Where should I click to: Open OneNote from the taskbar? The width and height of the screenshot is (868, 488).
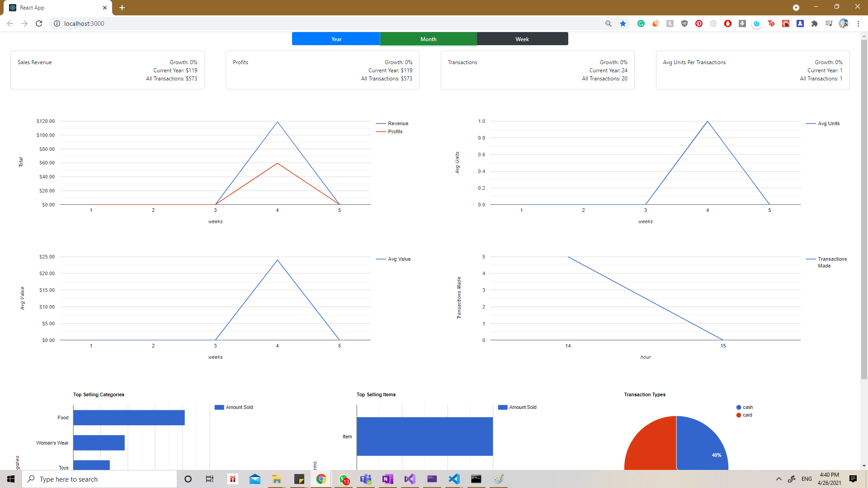(x=387, y=479)
